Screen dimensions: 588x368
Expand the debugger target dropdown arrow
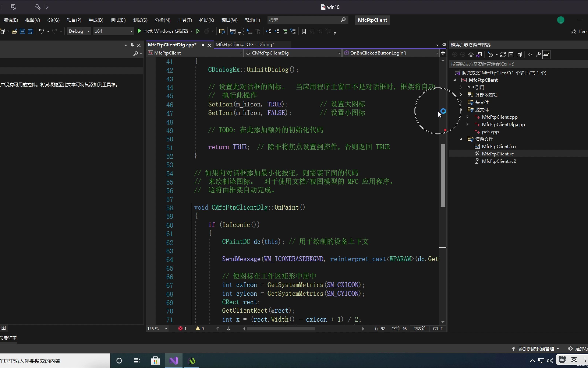coord(192,31)
